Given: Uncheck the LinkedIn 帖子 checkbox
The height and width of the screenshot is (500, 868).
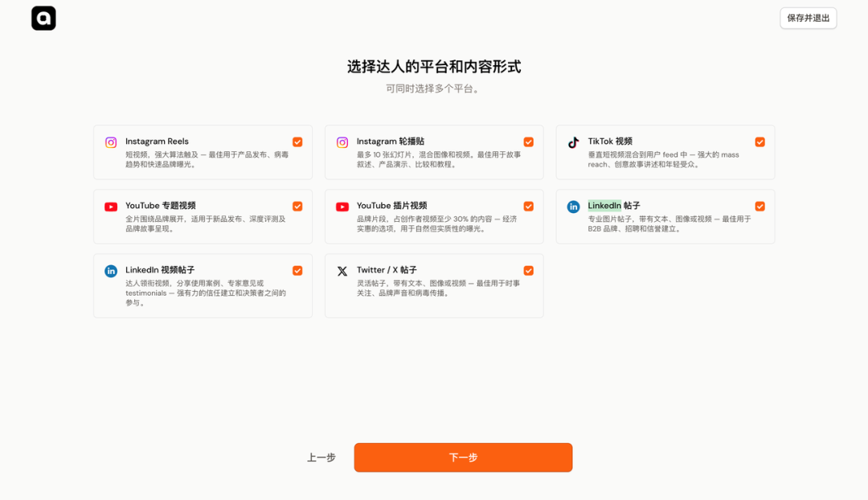Looking at the screenshot, I should tap(760, 206).
